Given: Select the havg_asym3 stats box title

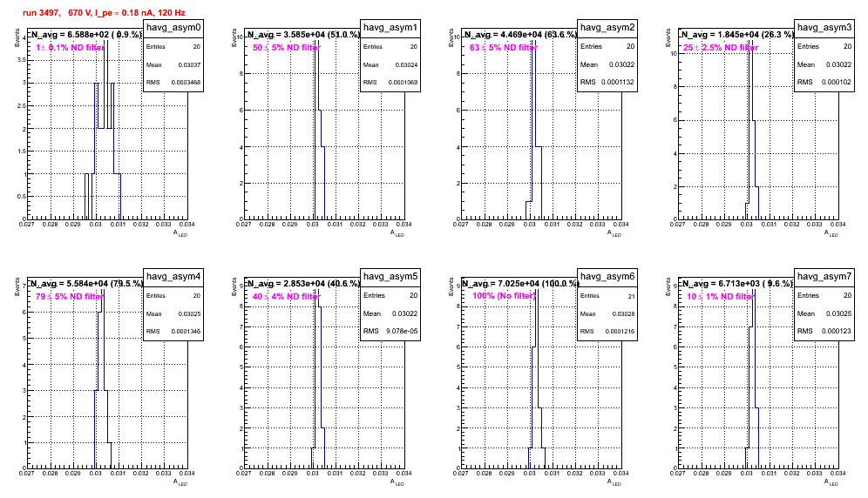Looking at the screenshot, I should (824, 28).
